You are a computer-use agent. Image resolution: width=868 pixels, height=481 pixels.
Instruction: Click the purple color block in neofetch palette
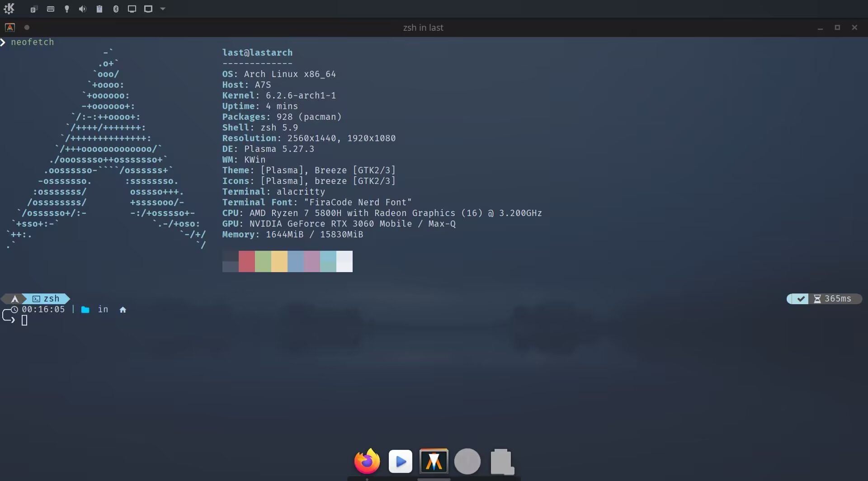312,261
